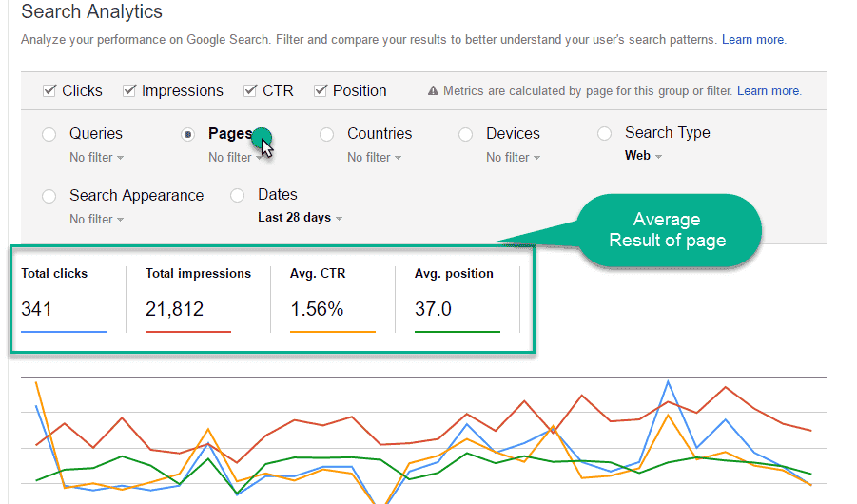Image resolution: width=857 pixels, height=504 pixels.
Task: Expand the Search Appearance No filter dropdown
Action: click(x=96, y=220)
